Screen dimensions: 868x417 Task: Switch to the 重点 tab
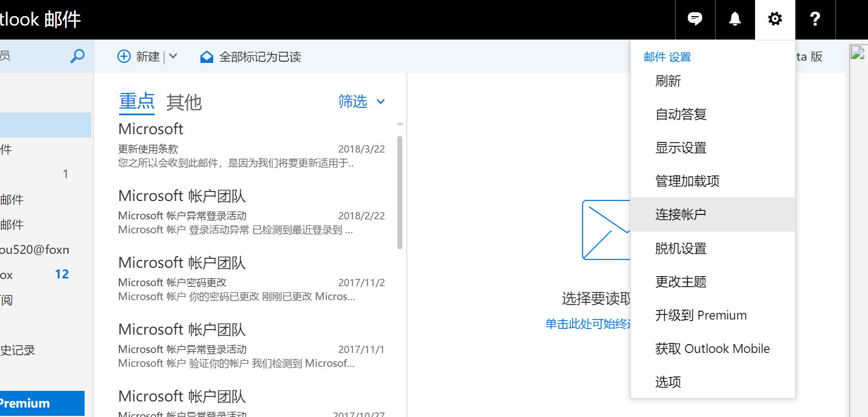pyautogui.click(x=137, y=102)
